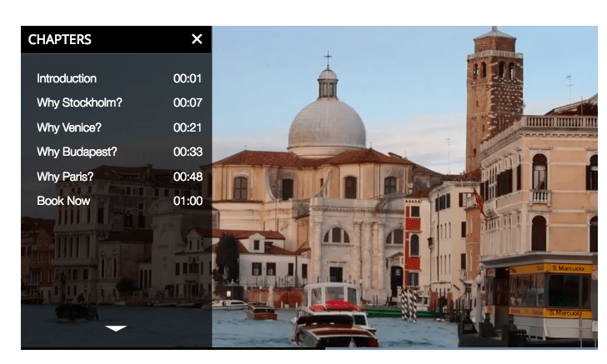Jump to the Introduction chapter

[67, 78]
